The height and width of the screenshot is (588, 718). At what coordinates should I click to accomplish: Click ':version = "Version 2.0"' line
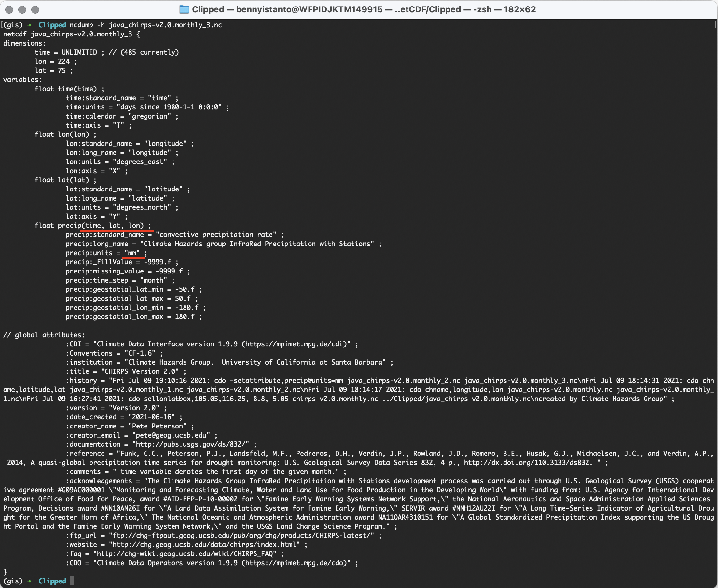(116, 409)
